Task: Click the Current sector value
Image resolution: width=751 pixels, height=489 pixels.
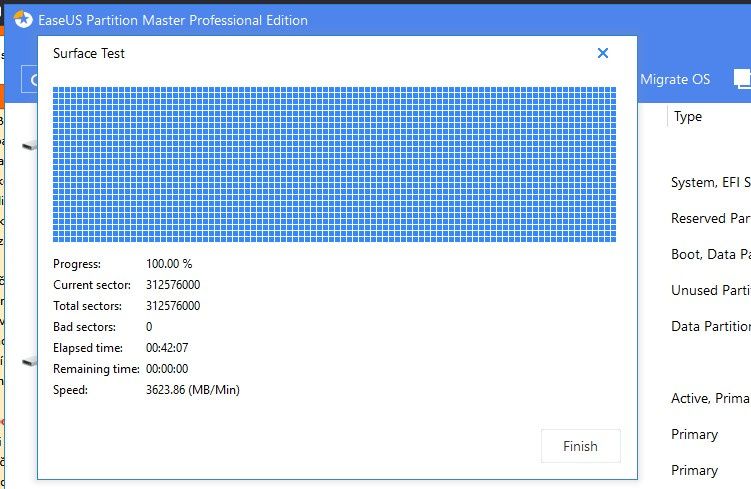Action: coord(173,285)
